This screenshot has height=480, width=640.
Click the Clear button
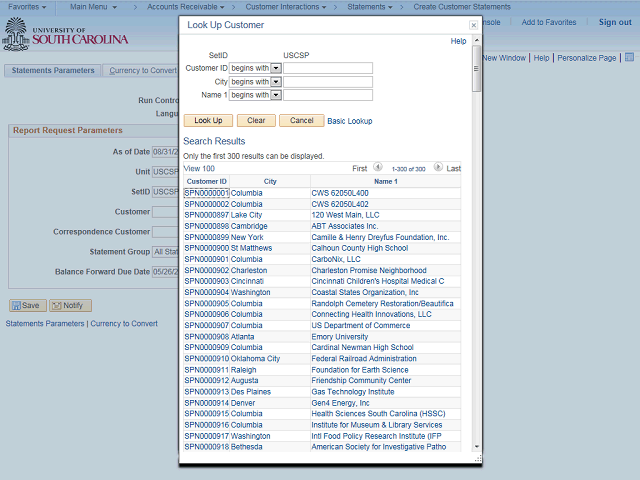(256, 120)
